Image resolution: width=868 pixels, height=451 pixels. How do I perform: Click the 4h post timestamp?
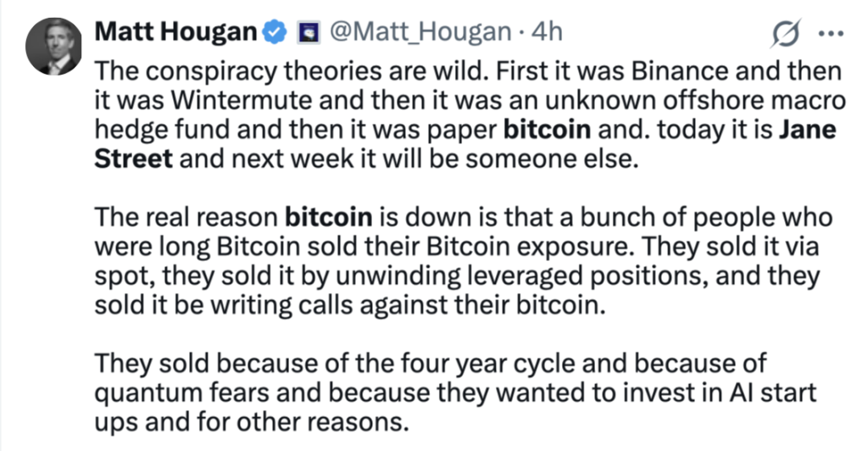pos(544,32)
